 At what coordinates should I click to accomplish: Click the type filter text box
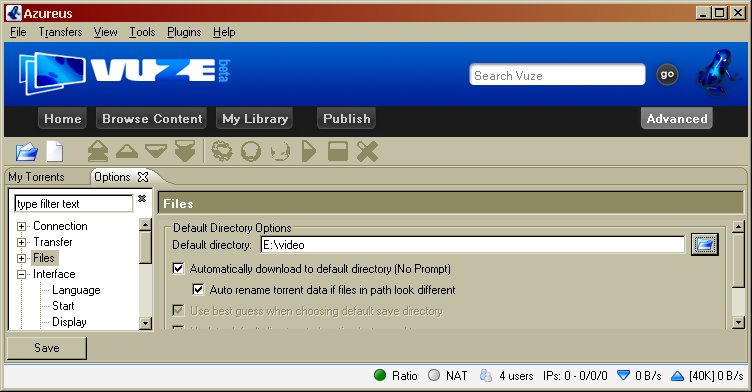(73, 203)
